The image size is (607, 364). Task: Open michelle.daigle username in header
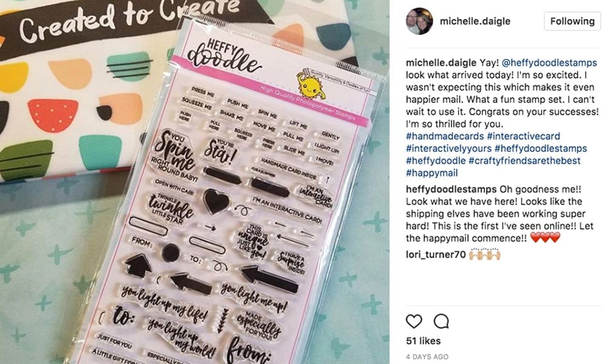(x=475, y=21)
